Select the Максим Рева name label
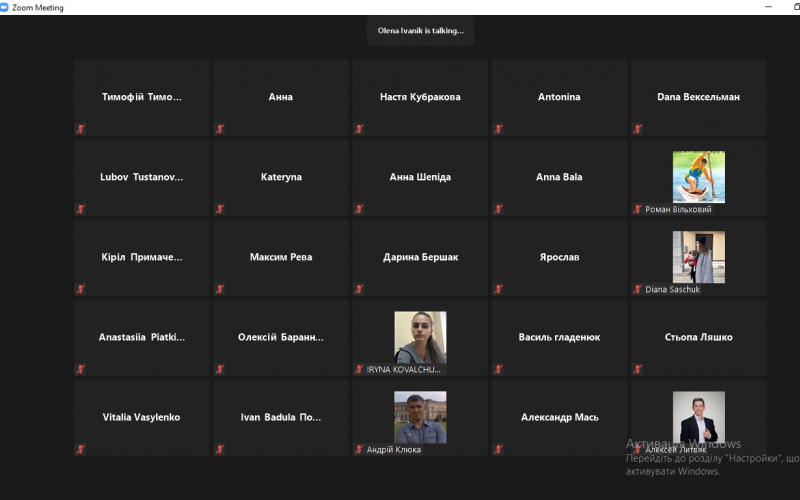The height and width of the screenshot is (500, 800). (x=281, y=257)
